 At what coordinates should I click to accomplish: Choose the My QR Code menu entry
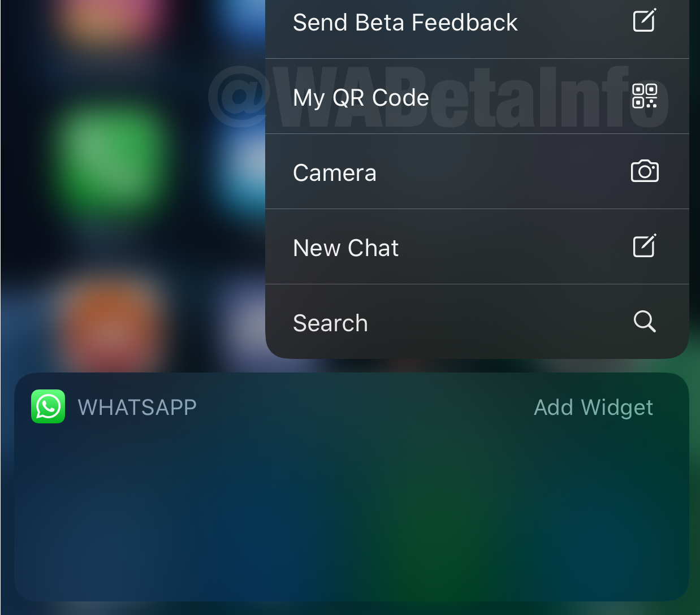[x=477, y=97]
